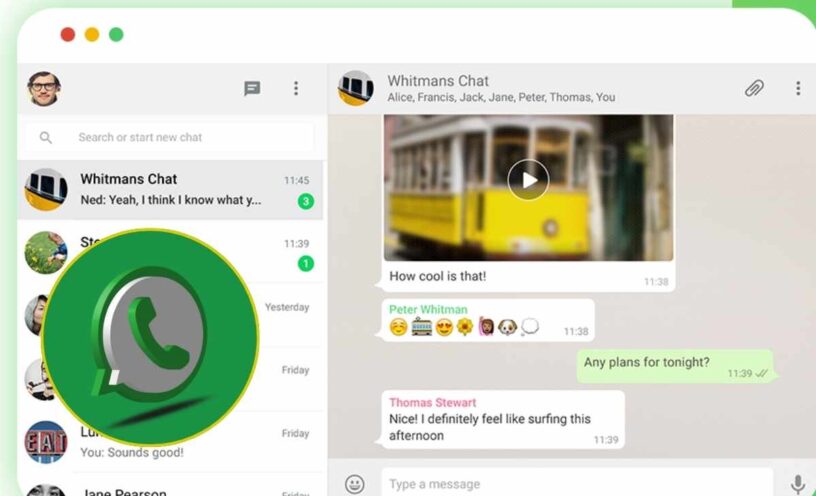Click the How cool is that! message
Viewport: 816px width, 496px height.
[x=438, y=276]
